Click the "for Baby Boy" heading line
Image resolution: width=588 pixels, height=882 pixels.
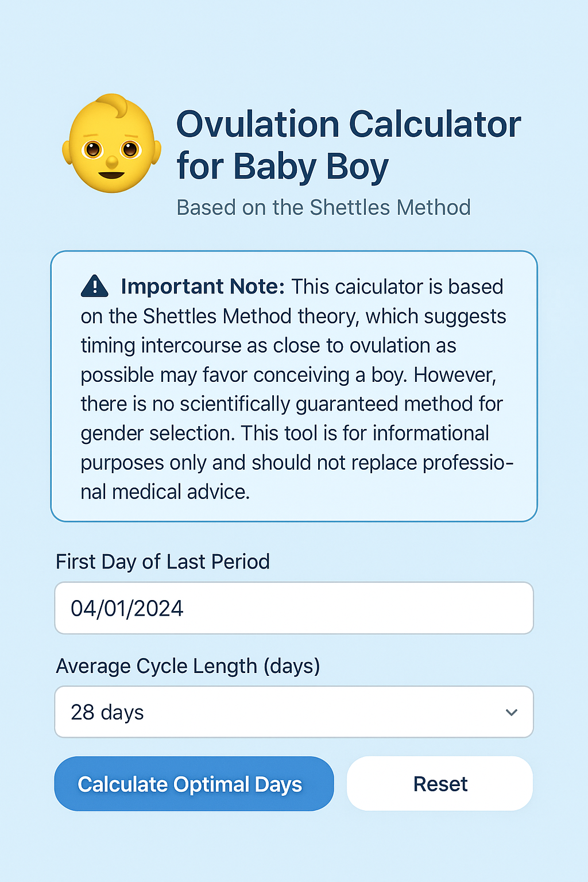click(x=283, y=167)
